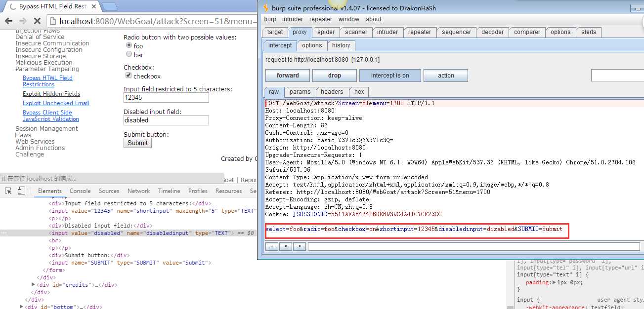Select the proxy 'options' sub-tab

pos(312,45)
